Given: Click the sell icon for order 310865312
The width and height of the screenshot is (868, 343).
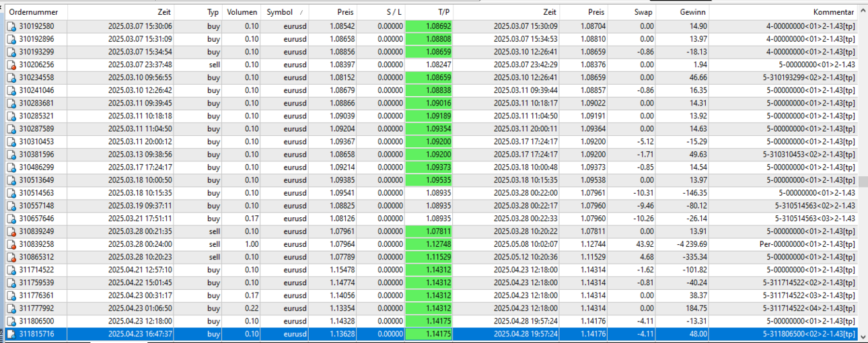Looking at the screenshot, I should tap(11, 256).
